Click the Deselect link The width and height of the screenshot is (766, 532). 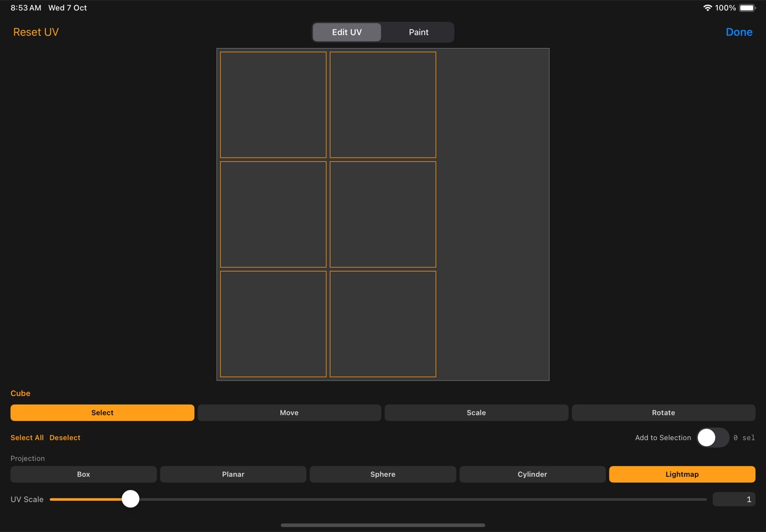click(x=65, y=437)
